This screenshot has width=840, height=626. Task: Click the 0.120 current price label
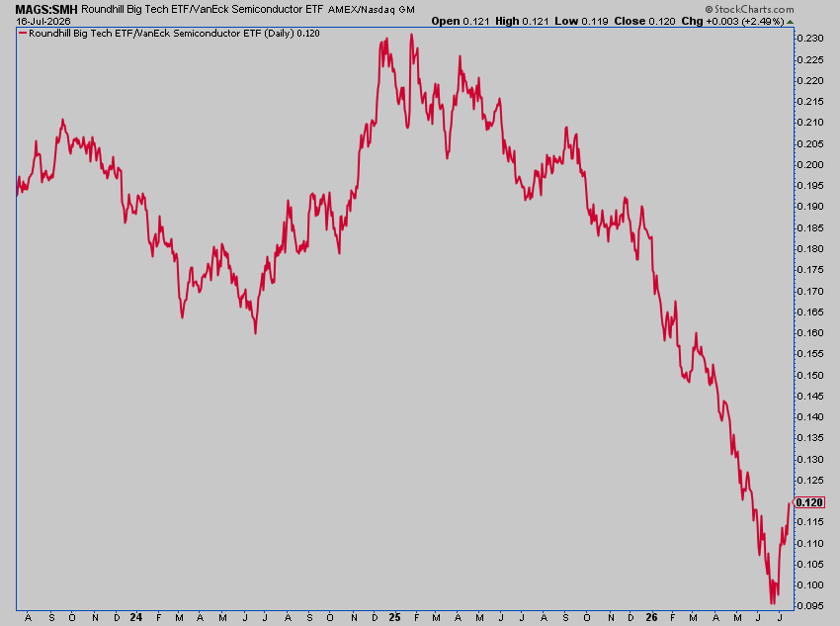809,502
